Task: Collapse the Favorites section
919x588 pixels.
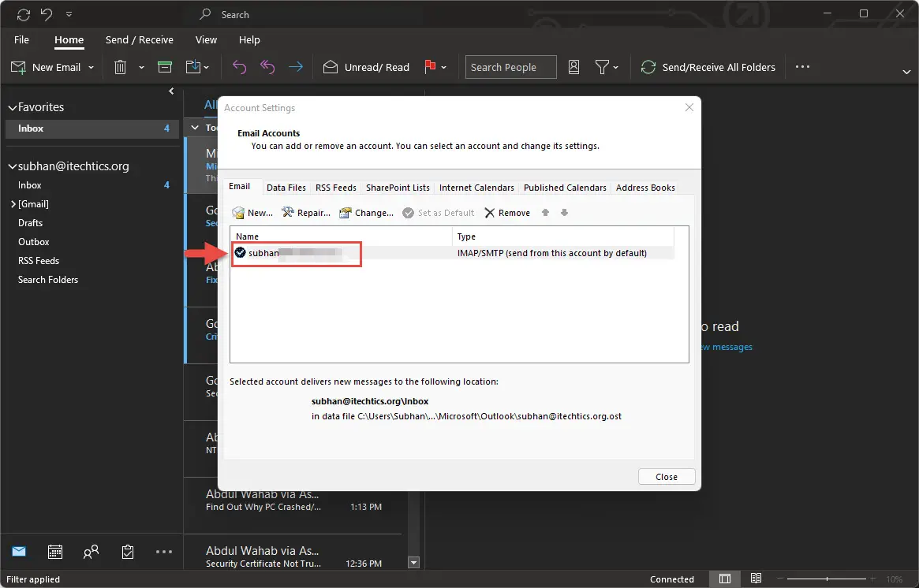Action: (x=12, y=108)
